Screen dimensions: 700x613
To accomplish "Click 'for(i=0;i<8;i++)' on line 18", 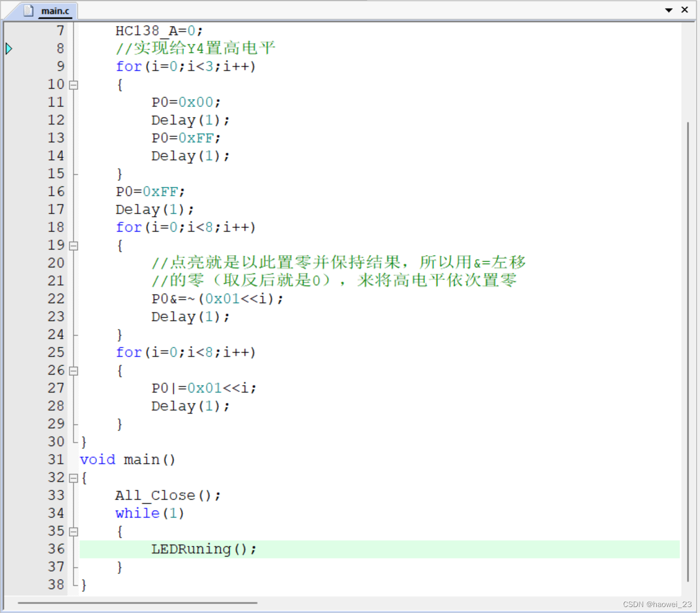I will tap(186, 227).
